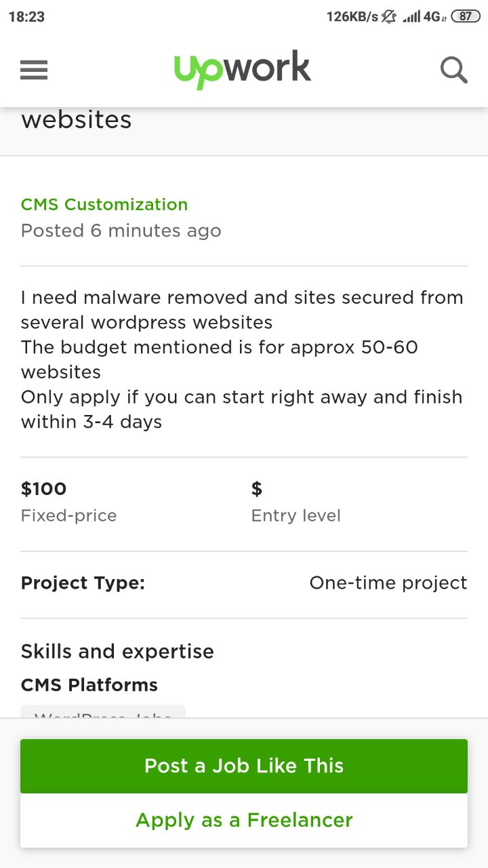Tap the dollar sign experience level icon
488x868 pixels.
point(257,488)
